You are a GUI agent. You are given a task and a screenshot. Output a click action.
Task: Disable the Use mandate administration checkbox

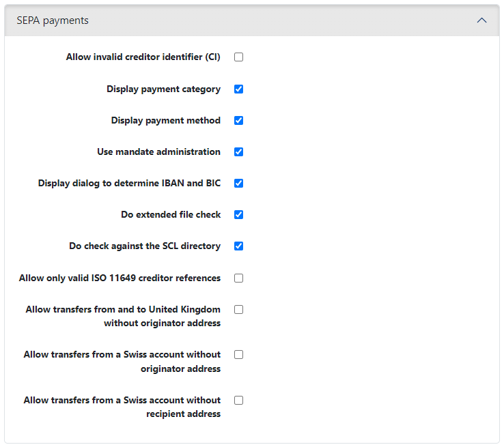(x=238, y=152)
